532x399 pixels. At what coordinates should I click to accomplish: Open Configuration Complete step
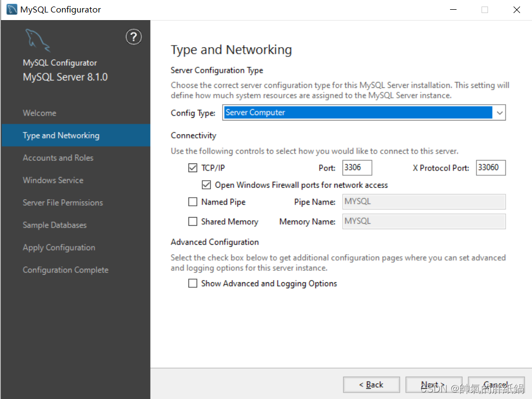[66, 270]
